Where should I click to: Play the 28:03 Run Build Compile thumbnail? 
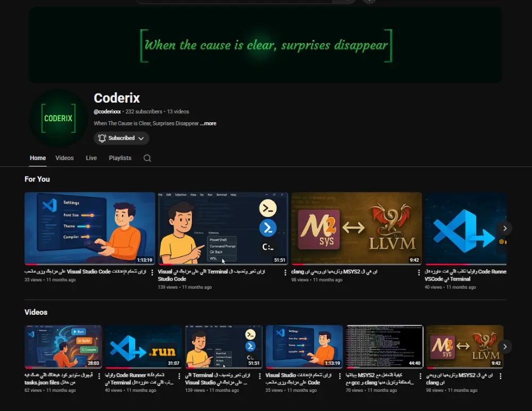(63, 347)
